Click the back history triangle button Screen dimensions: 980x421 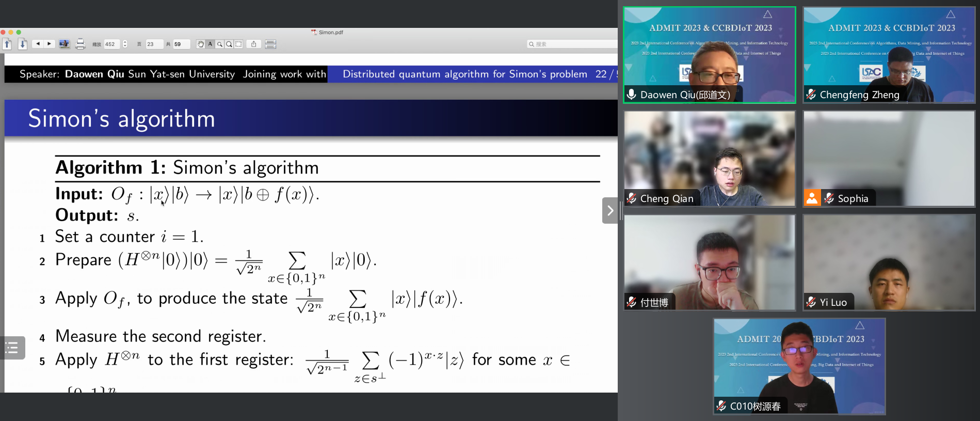pos(38,44)
